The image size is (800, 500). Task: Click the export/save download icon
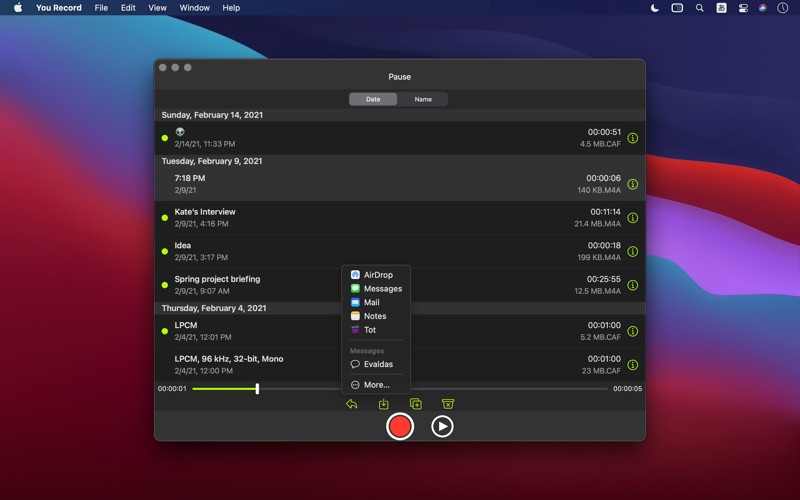(x=384, y=404)
